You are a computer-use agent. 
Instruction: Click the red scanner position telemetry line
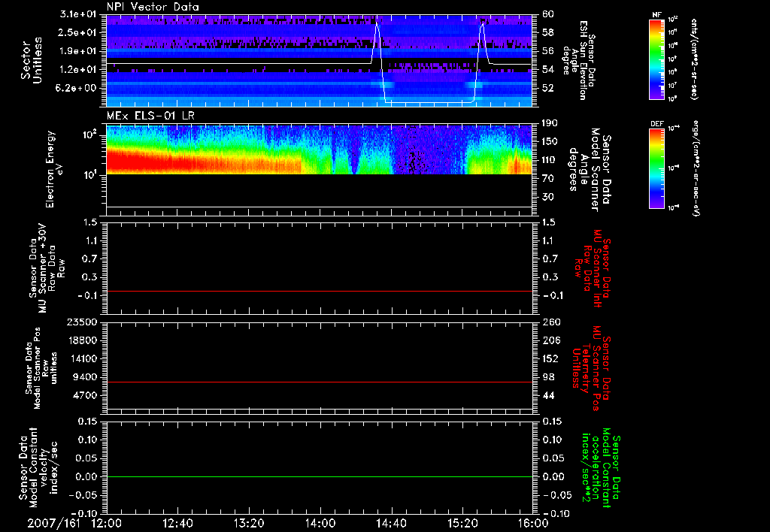point(319,382)
